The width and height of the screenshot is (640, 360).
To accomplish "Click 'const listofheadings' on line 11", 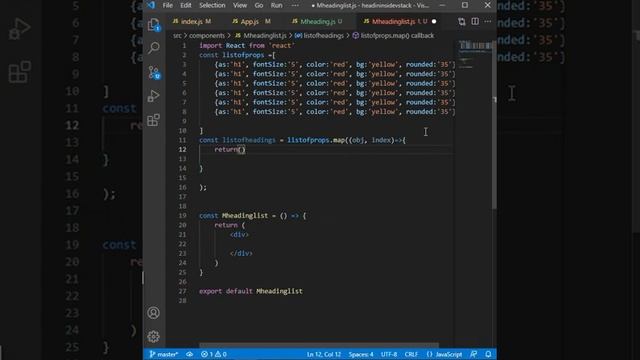I will point(237,140).
